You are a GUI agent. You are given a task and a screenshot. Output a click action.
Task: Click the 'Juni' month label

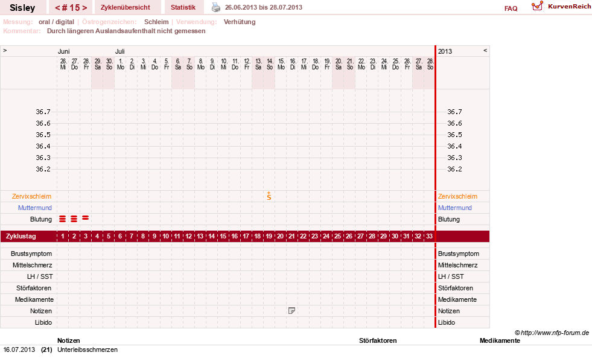tap(63, 51)
